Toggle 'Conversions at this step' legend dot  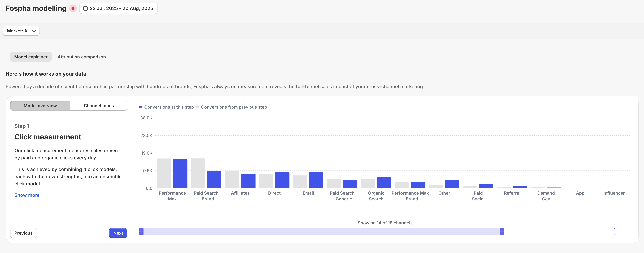pyautogui.click(x=141, y=107)
